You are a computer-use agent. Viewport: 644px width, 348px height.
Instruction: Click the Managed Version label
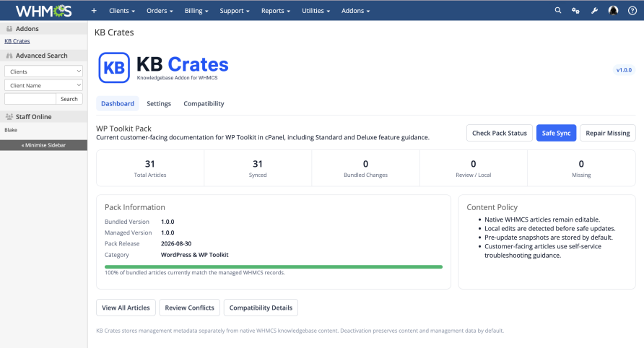pos(128,232)
